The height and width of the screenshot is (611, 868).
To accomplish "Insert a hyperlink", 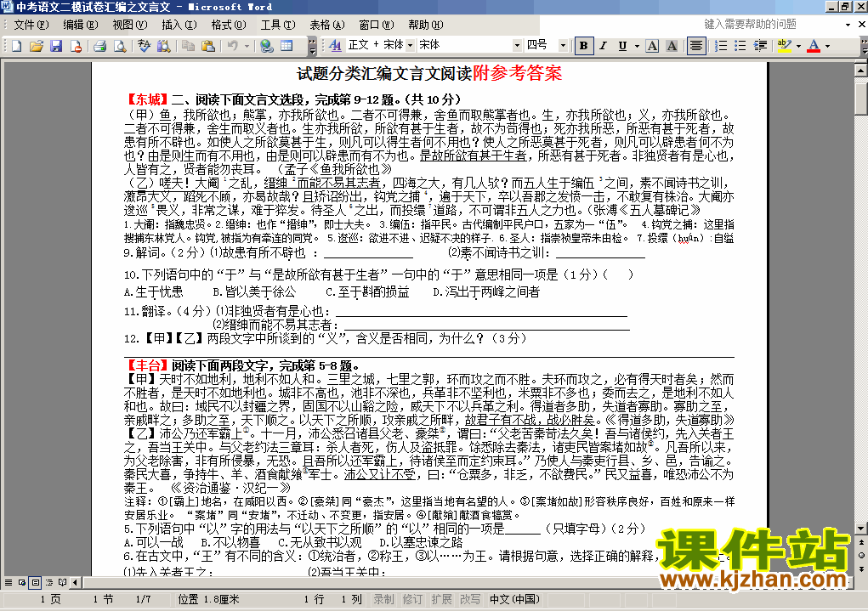I will click(267, 46).
